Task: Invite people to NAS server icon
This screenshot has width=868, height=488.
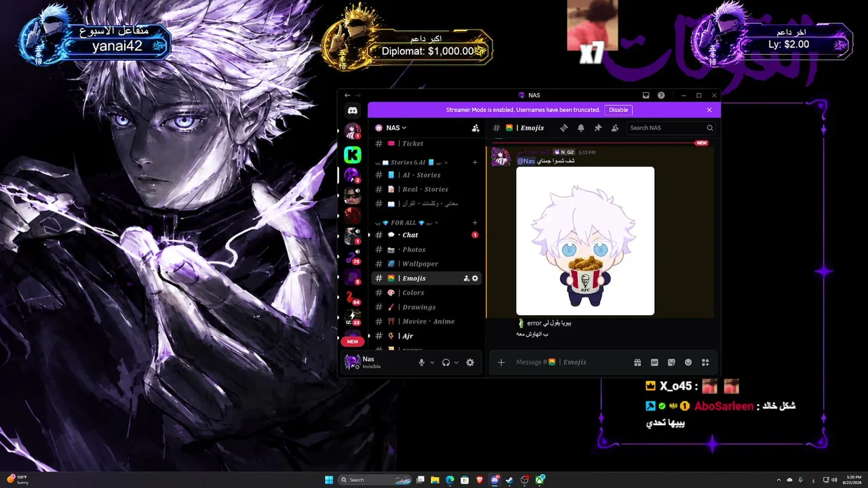Action: pos(475,127)
